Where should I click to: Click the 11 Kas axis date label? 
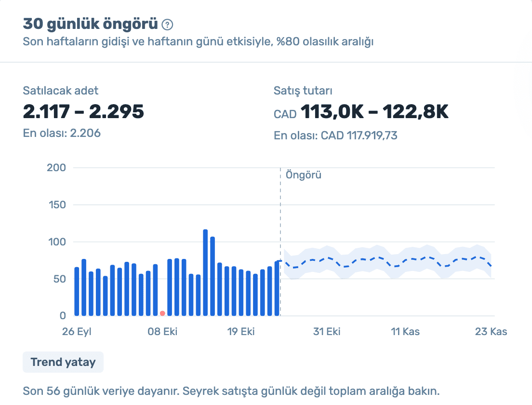[x=405, y=331]
